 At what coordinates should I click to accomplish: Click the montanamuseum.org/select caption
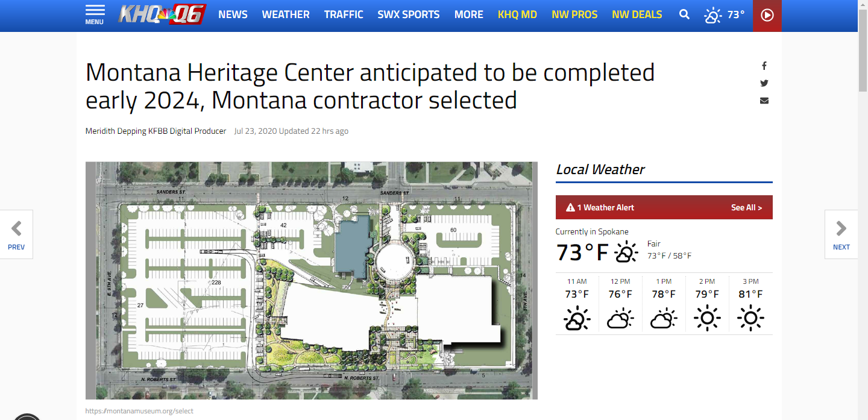coord(139,411)
